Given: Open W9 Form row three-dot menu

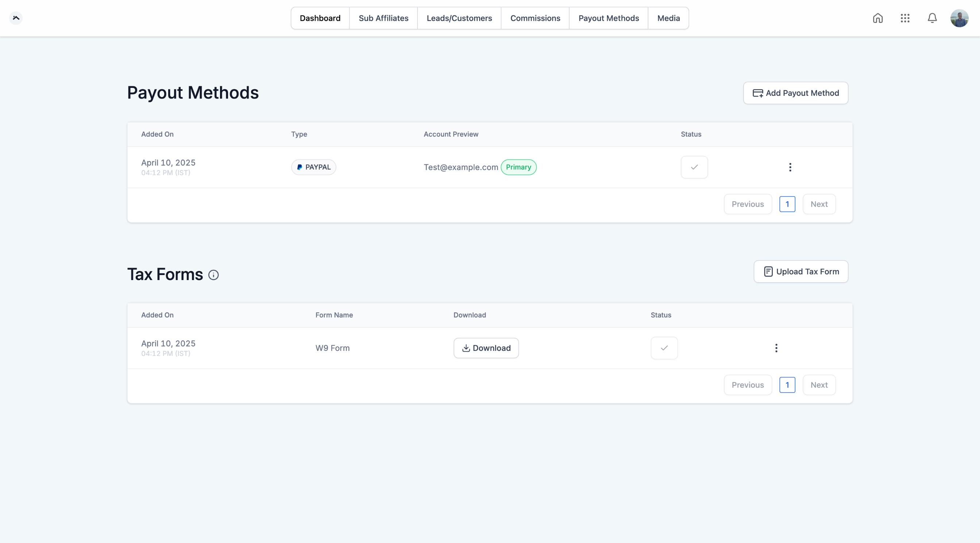Looking at the screenshot, I should 776,348.
